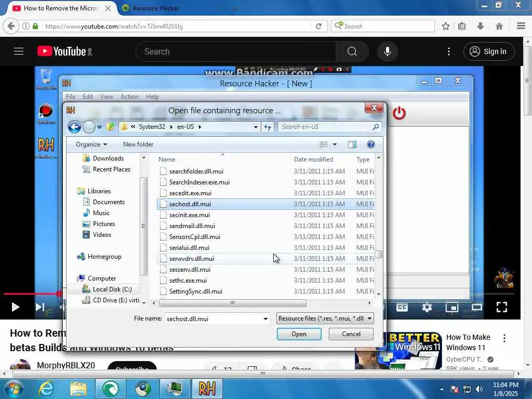This screenshot has width=532, height=399.
Task: Launch Internet Explorer from the taskbar
Action: tap(46, 389)
